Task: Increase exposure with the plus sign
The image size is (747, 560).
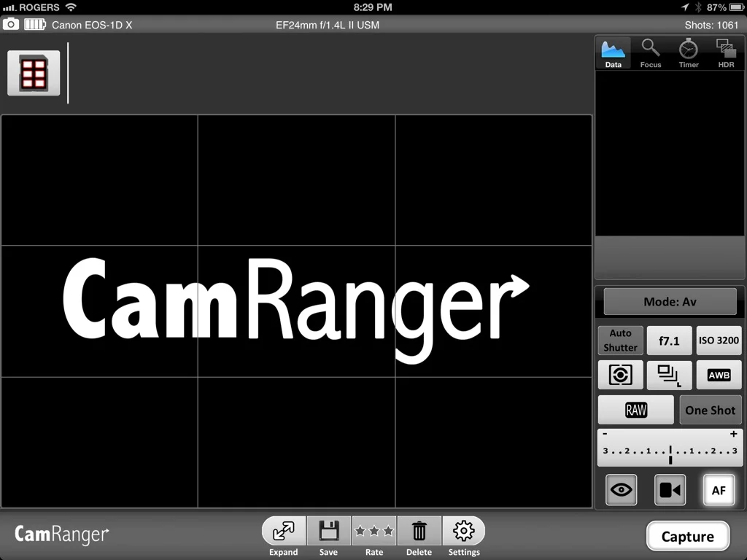Action: [x=734, y=434]
